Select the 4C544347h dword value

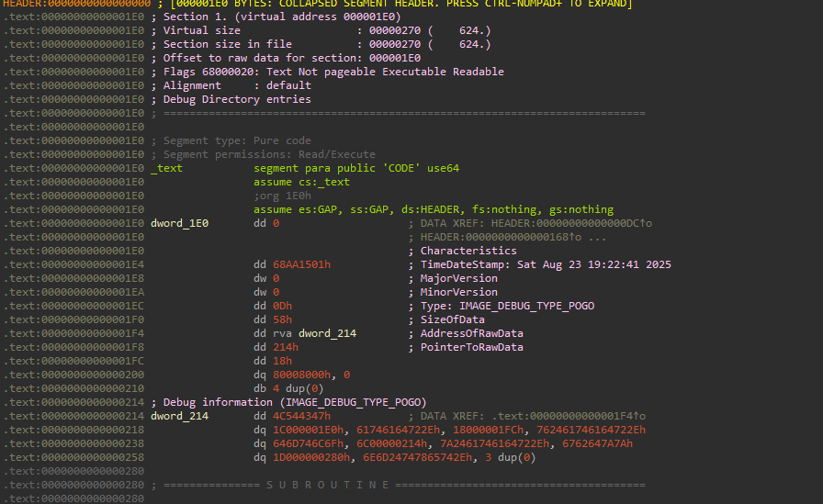click(301, 416)
